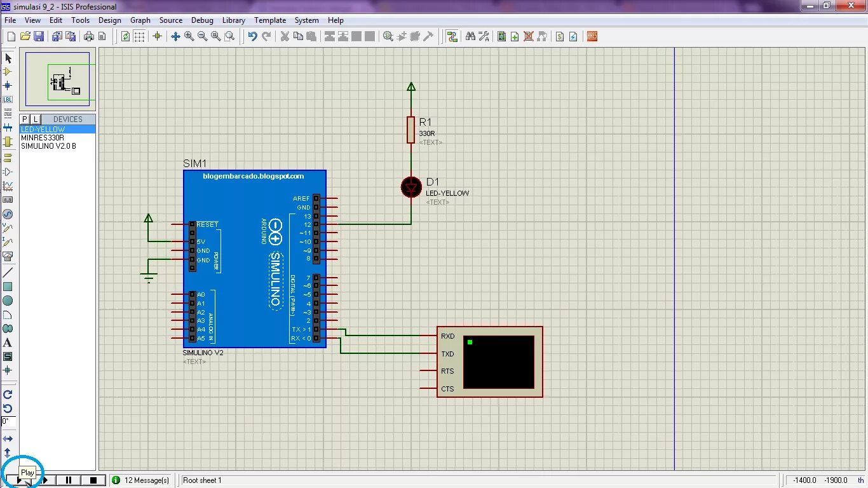Pick the 2D circle drawing tool
The height and width of the screenshot is (488, 868).
8,301
